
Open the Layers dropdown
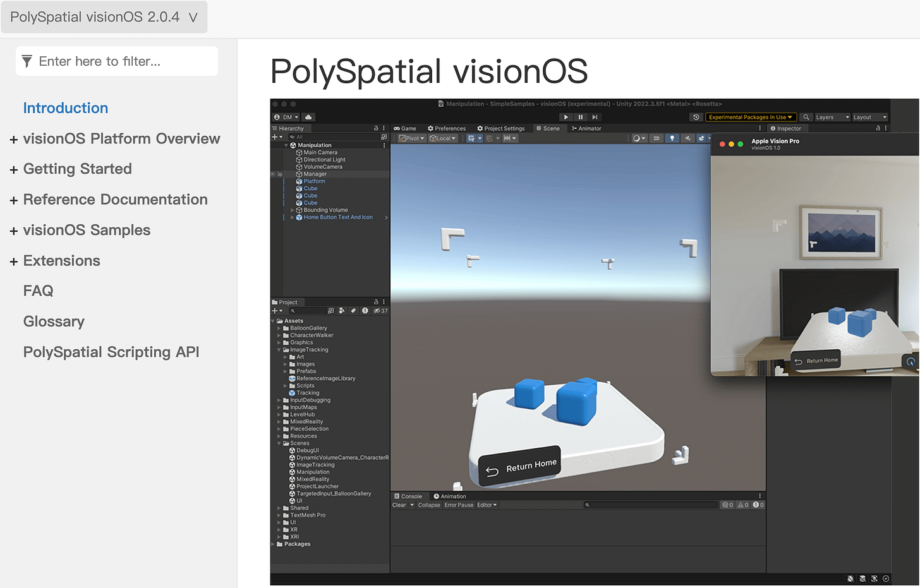click(832, 117)
